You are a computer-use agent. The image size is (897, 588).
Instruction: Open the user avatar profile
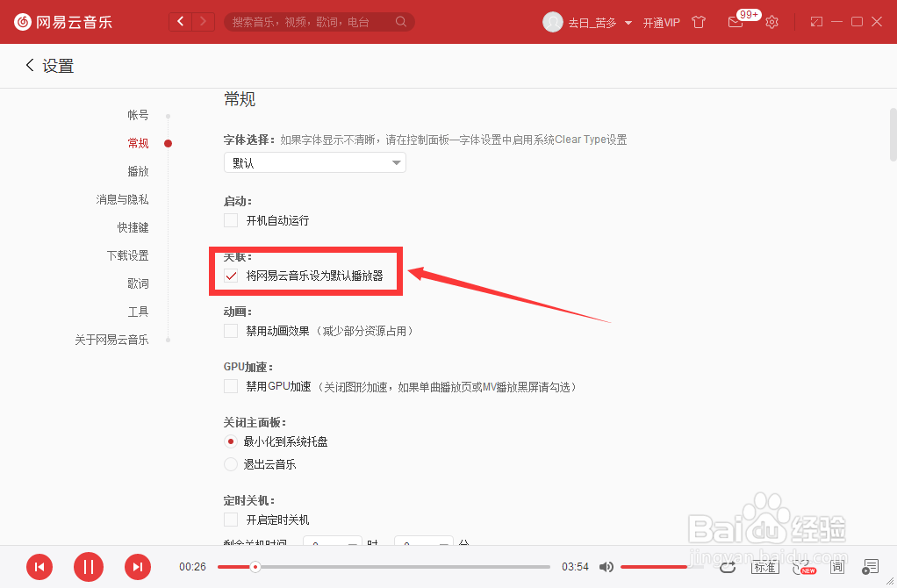click(x=553, y=22)
